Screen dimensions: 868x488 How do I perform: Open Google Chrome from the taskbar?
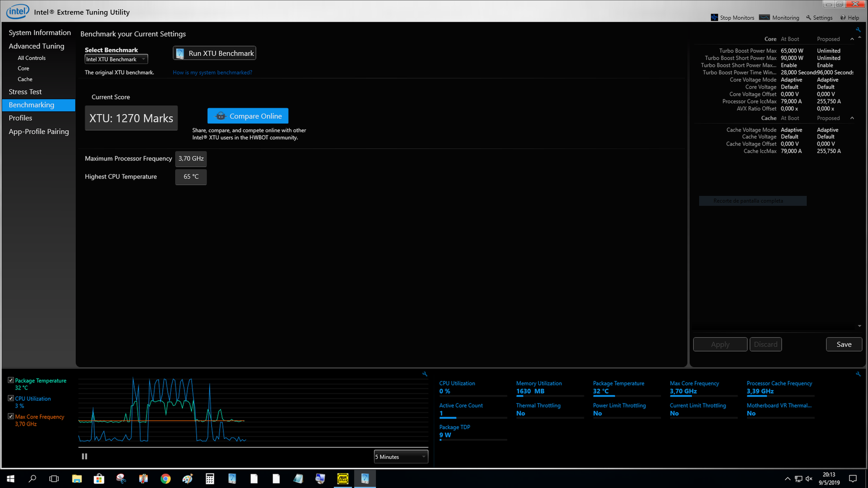(x=165, y=479)
